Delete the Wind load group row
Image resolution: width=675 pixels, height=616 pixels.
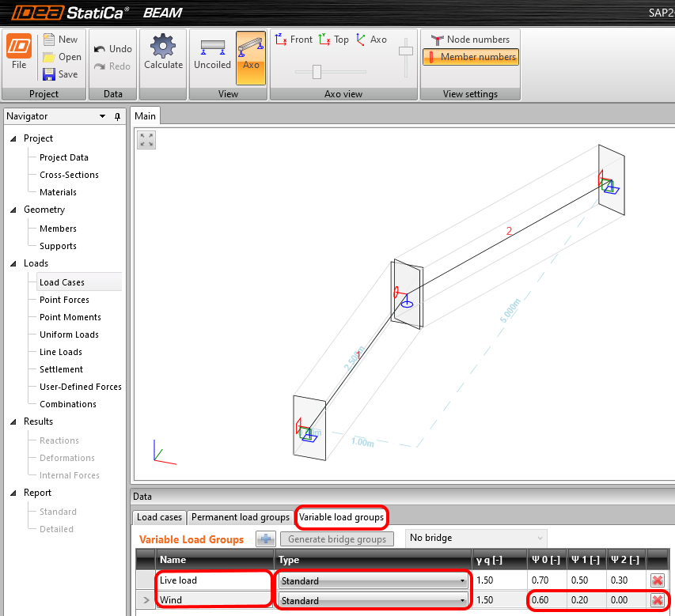tap(656, 600)
